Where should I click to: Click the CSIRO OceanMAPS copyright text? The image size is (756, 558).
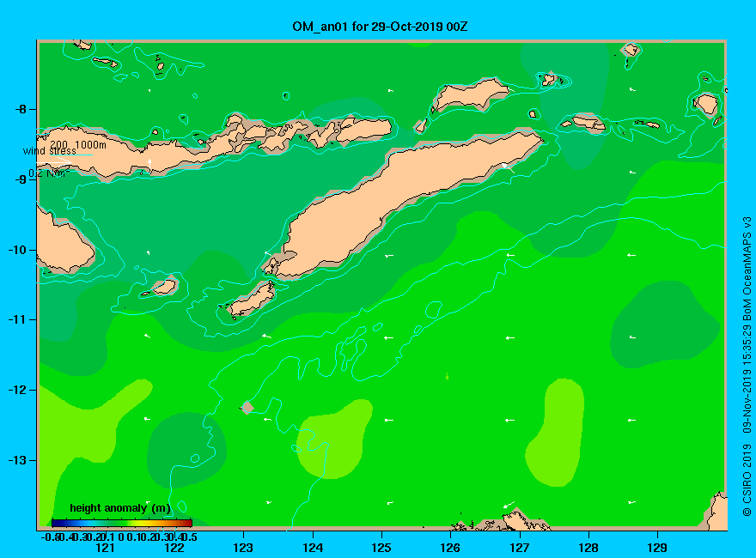point(747,367)
